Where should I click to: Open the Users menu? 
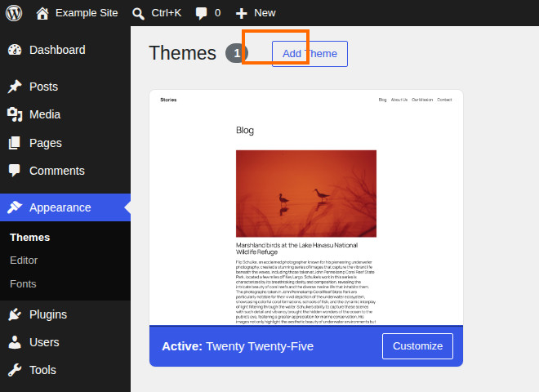click(x=44, y=342)
